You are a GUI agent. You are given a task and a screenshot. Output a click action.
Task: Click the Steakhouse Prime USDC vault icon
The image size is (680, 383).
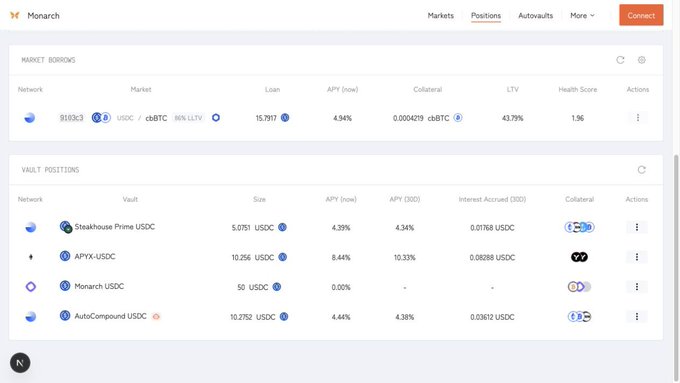click(65, 227)
